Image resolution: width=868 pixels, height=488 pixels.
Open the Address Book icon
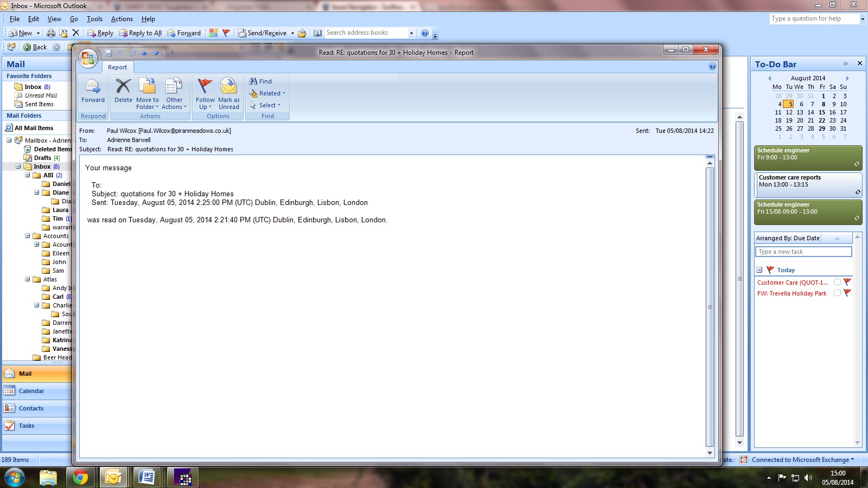(317, 33)
